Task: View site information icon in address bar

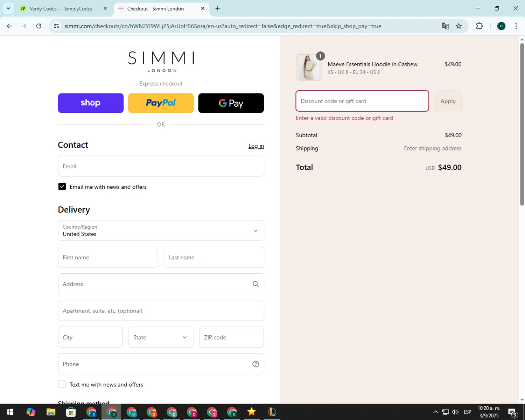Action: (56, 26)
